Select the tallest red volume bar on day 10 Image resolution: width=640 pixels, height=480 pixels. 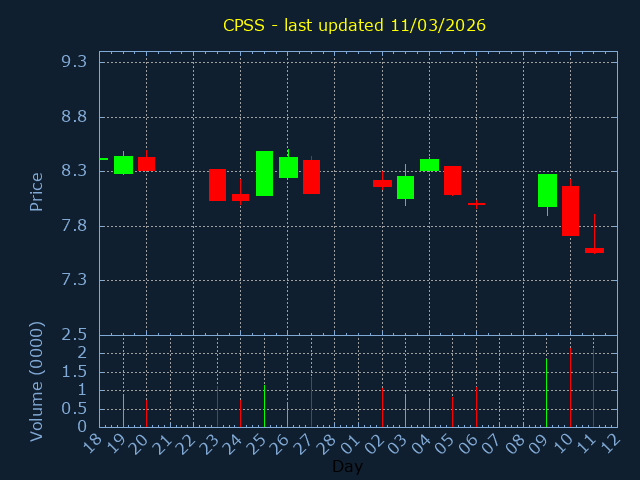570,387
